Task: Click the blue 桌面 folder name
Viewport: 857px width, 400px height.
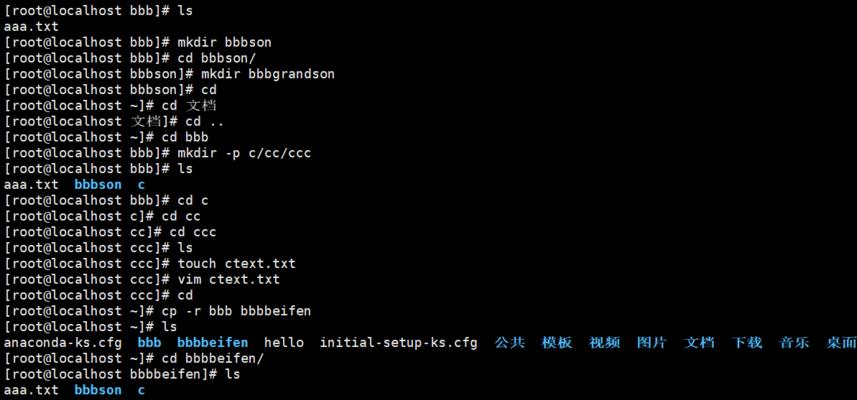Action: (x=842, y=343)
